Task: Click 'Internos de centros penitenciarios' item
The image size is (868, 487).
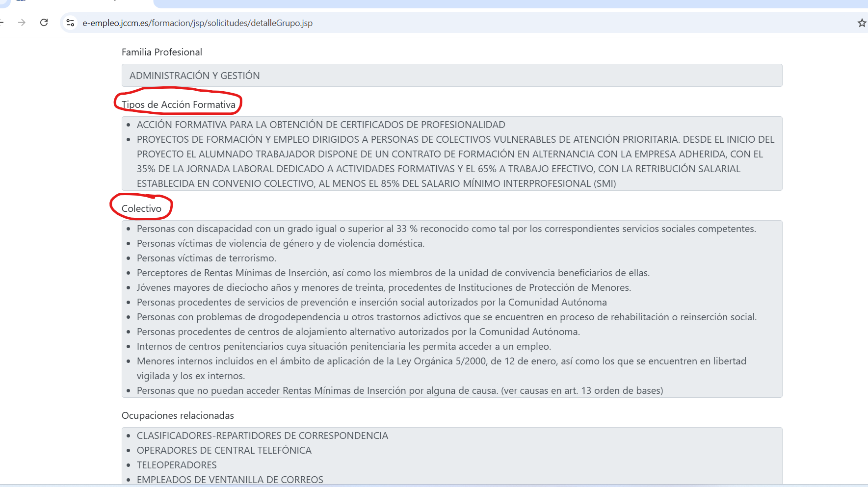Action: (x=344, y=346)
